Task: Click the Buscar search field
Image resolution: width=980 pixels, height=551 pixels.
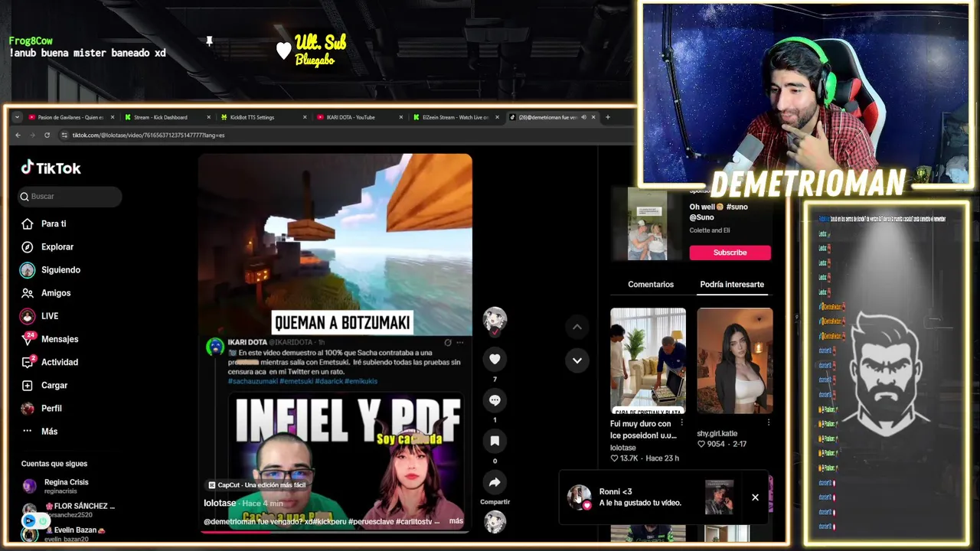Action: (x=70, y=197)
